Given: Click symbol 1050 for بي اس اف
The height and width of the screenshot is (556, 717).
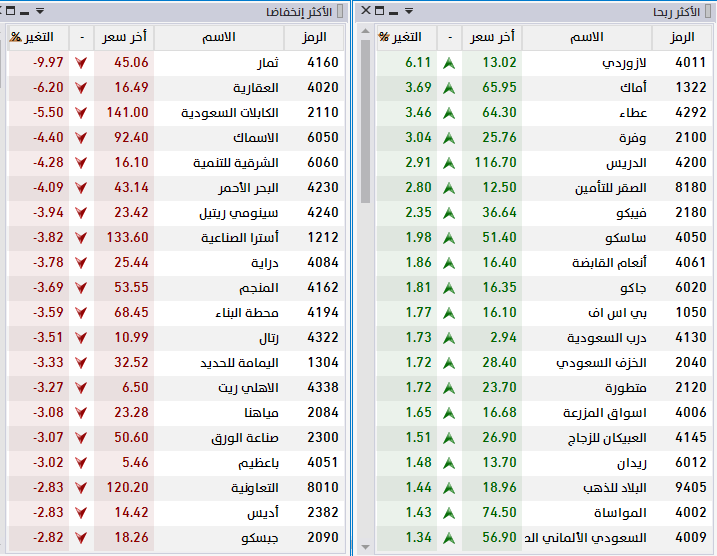Looking at the screenshot, I should 691,313.
